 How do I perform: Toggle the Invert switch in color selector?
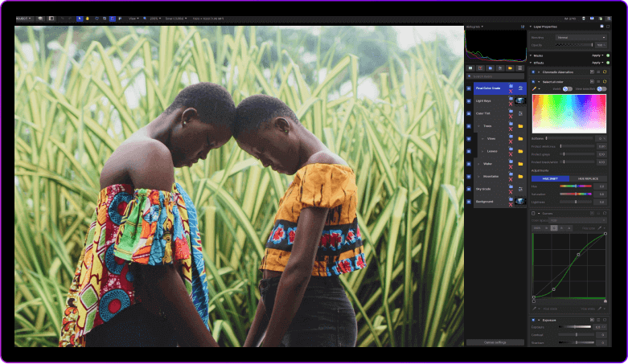[566, 88]
